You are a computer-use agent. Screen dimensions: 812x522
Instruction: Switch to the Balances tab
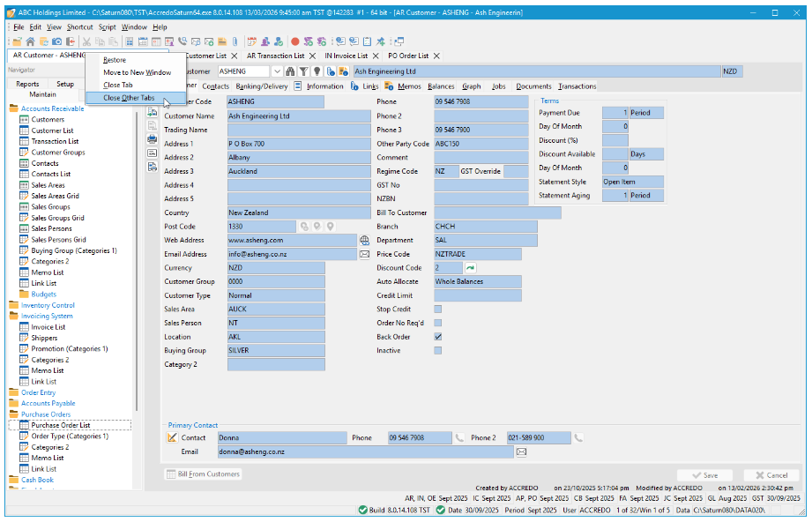(441, 86)
